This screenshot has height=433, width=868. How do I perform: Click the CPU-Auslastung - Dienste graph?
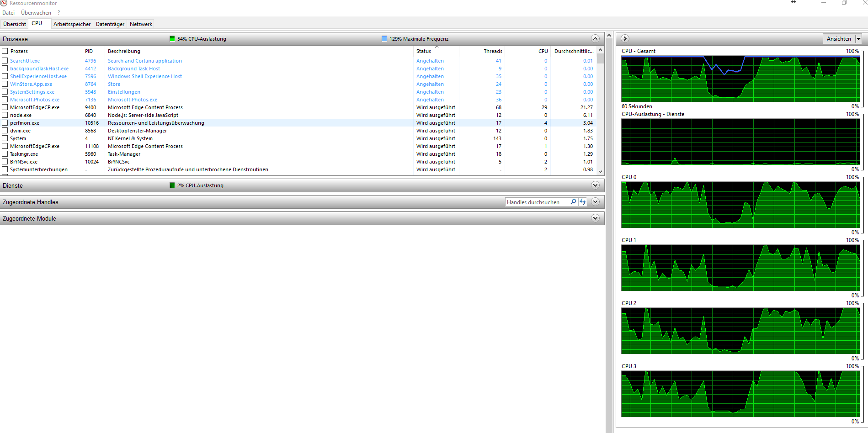[x=740, y=142]
